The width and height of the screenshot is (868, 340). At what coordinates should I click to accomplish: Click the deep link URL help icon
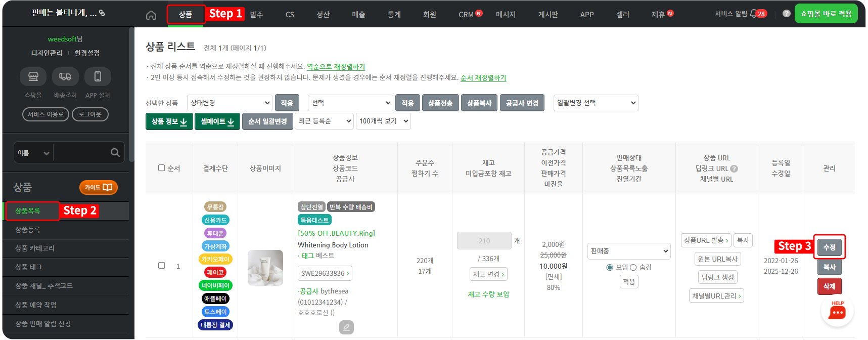[734, 168]
